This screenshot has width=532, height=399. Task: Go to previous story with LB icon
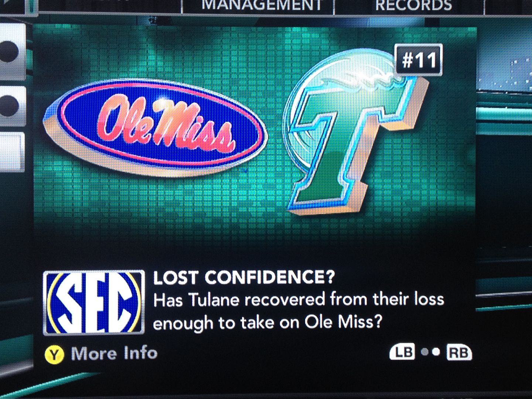pyautogui.click(x=402, y=352)
